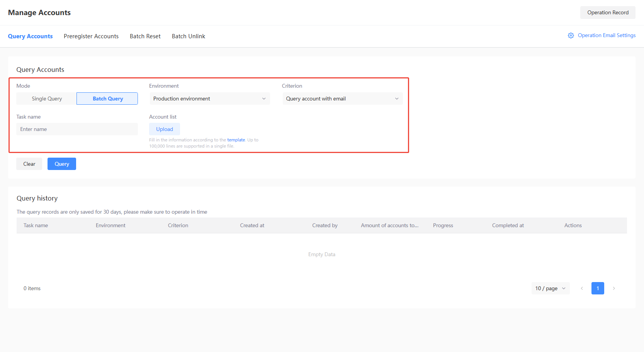The image size is (644, 352).
Task: Download the account list template link
Action: pos(236,139)
